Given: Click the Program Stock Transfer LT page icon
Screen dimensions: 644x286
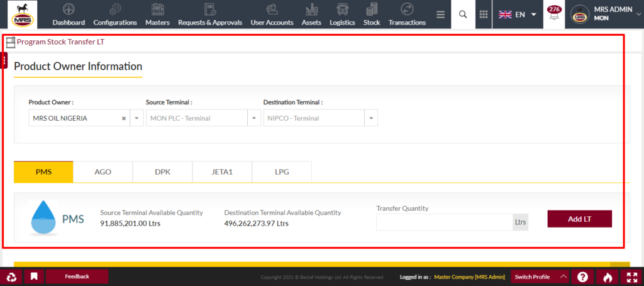Looking at the screenshot, I should click(11, 42).
